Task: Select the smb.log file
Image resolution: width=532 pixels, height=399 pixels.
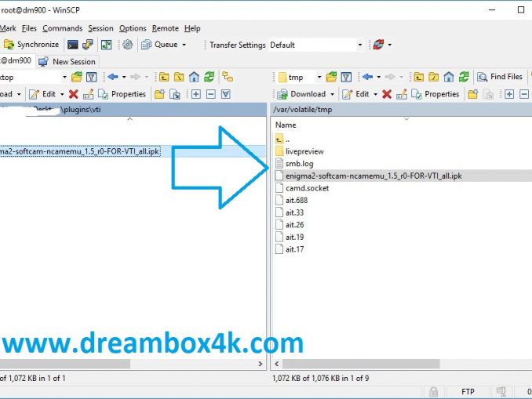Action: [x=294, y=164]
